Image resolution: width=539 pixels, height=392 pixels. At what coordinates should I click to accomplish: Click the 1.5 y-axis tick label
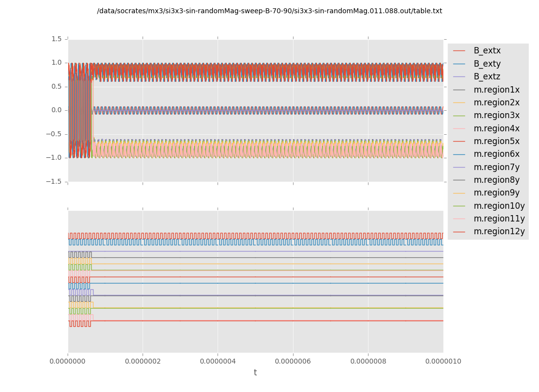56,39
